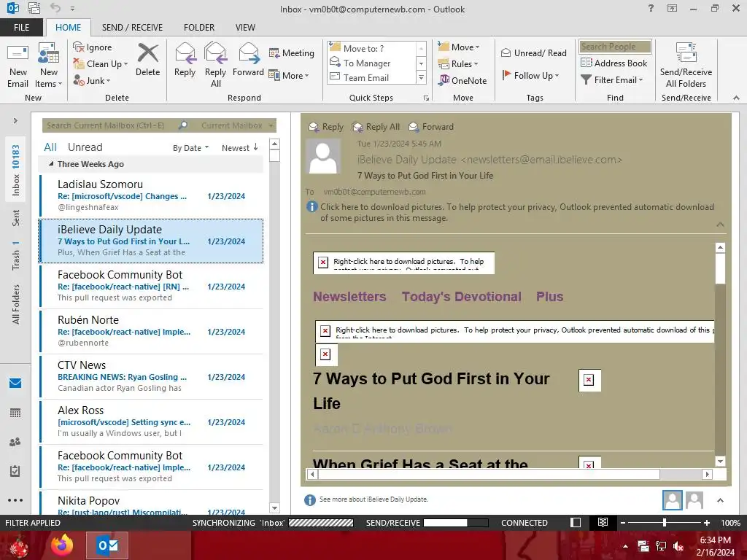
Task: Open Mail view in navigation bar
Action: tap(15, 383)
